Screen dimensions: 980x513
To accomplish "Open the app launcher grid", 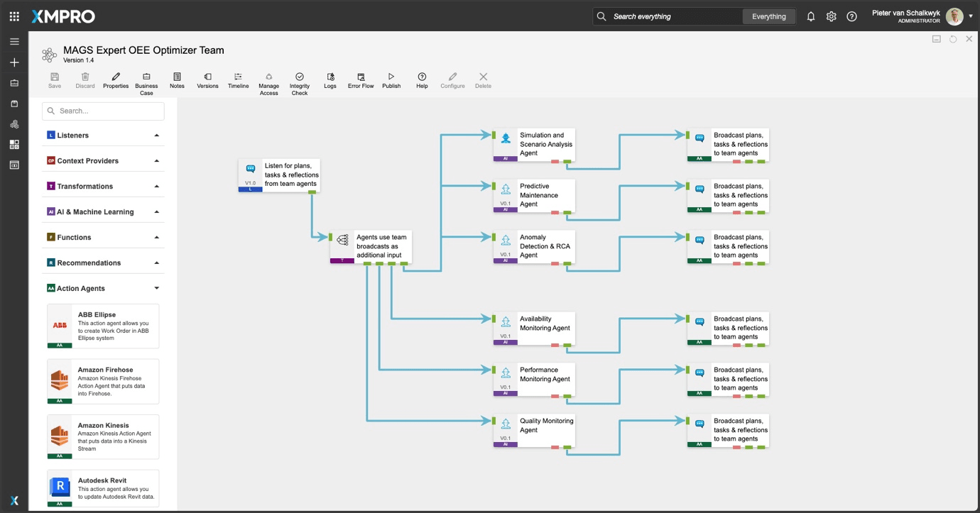I will (x=14, y=16).
